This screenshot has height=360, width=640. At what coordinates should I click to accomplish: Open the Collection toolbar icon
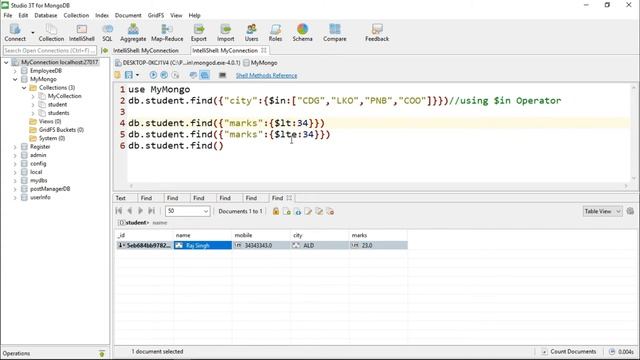tap(51, 32)
